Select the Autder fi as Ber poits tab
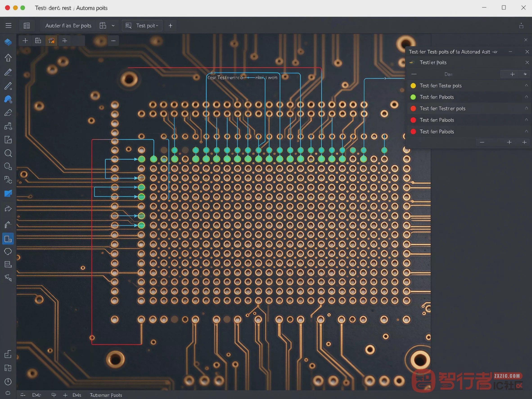Viewport: 532px width, 399px height. pos(68,25)
